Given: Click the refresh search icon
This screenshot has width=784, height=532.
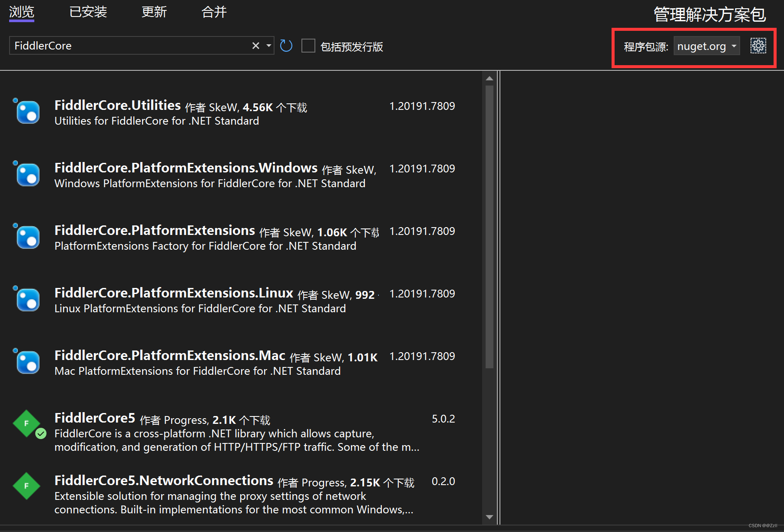Looking at the screenshot, I should click(286, 46).
